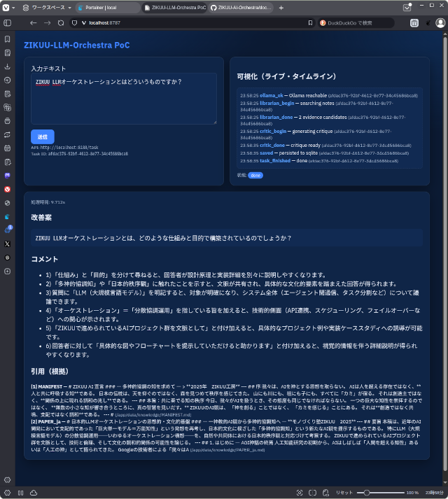
Task: Open the X (Twitter) web panel
Action: tap(7, 244)
